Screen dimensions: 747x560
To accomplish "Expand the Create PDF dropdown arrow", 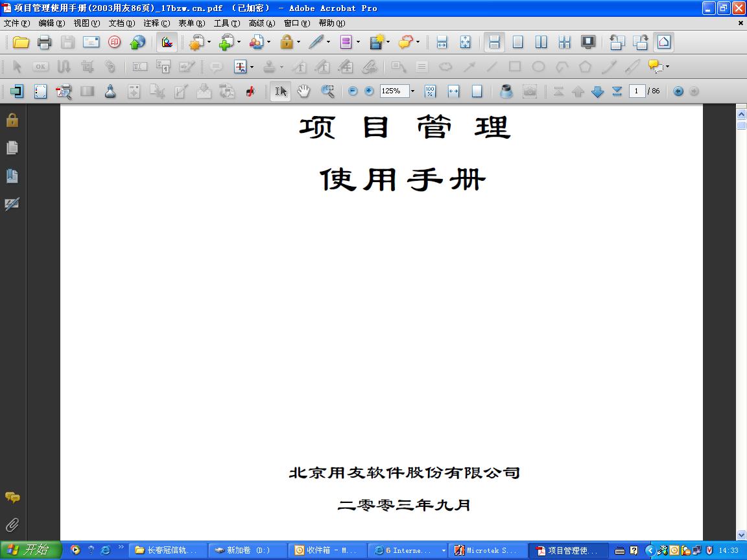I will pos(209,42).
